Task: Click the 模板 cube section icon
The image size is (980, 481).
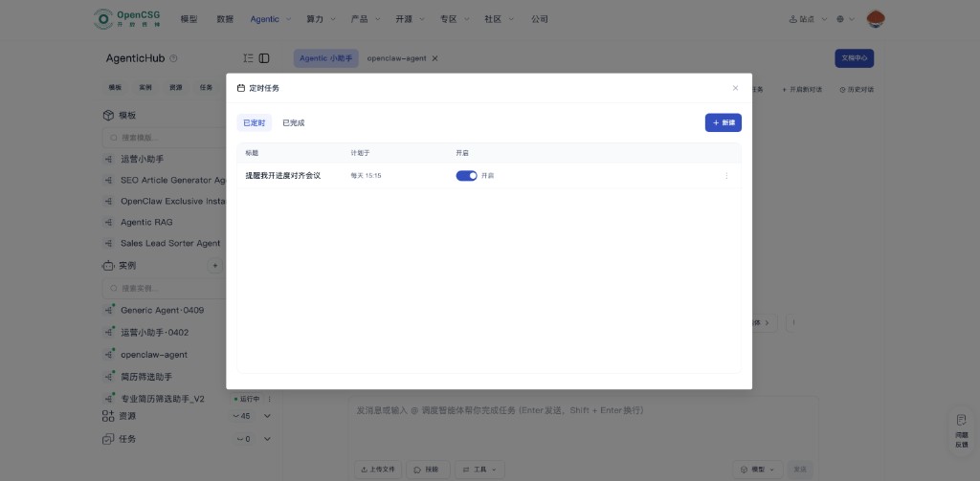Action: (108, 116)
